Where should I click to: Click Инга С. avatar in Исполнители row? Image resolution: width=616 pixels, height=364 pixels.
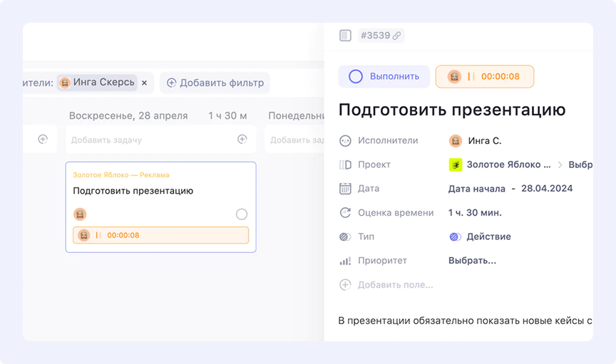(x=455, y=141)
